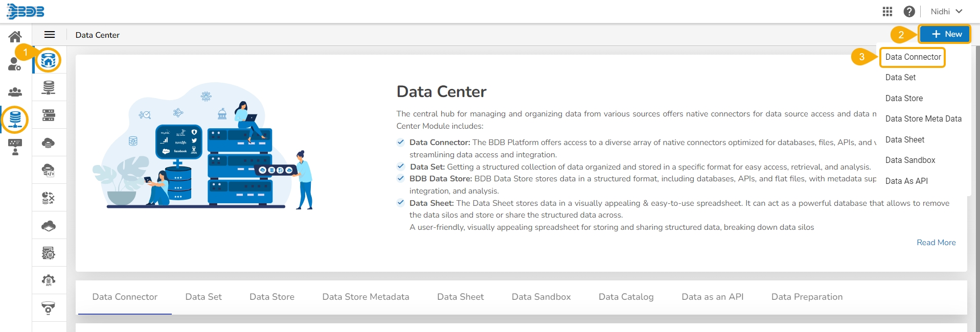Open the user groups icon
The height and width of the screenshot is (332, 980).
(x=15, y=92)
